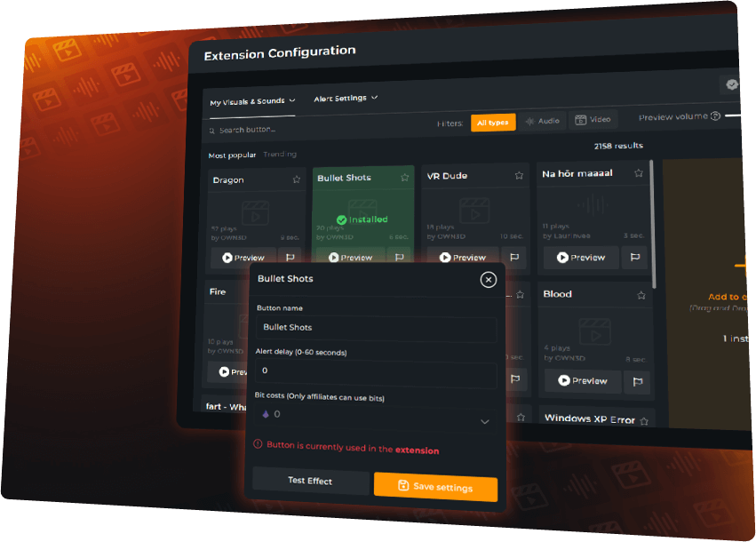The width and height of the screenshot is (756, 542).
Task: Click the Preview volume help icon
Action: (x=715, y=116)
